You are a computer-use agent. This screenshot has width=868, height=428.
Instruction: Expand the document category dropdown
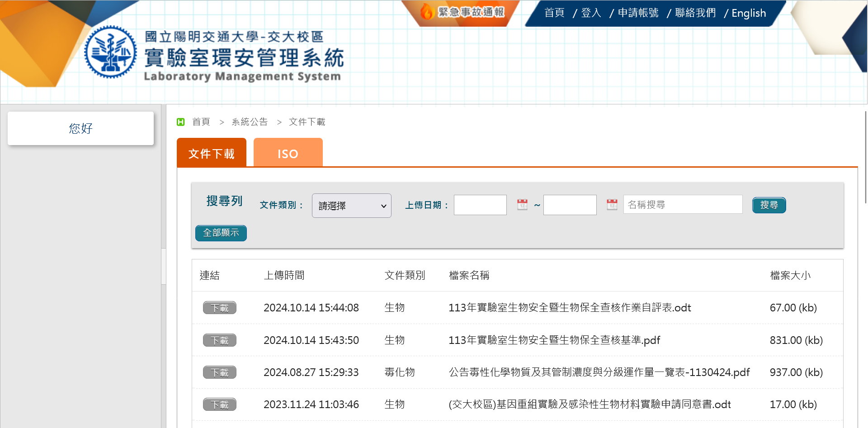tap(351, 206)
